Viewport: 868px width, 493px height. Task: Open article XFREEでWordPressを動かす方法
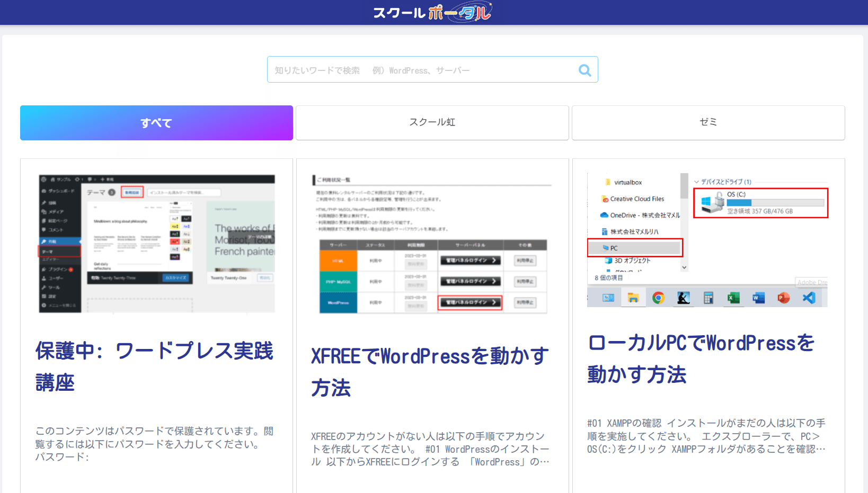pos(430,372)
